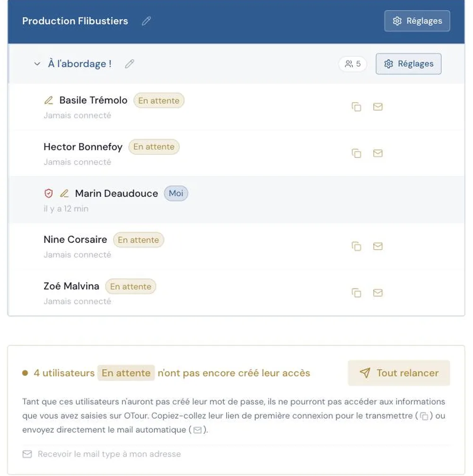Copy Basile Trémolo's first connection link
Screen dimensions: 473x476
pos(356,107)
